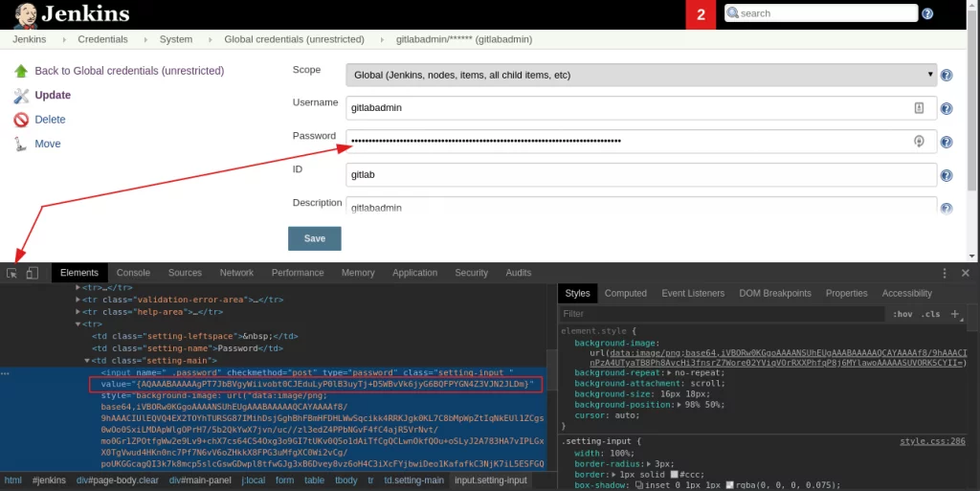Click the red Delete icon
The width and height of the screenshot is (980, 491).
(21, 120)
